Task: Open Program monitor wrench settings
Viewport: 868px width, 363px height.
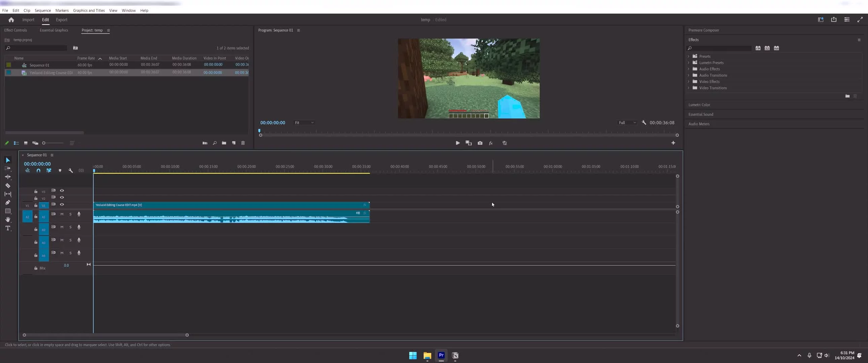Action: pos(644,123)
